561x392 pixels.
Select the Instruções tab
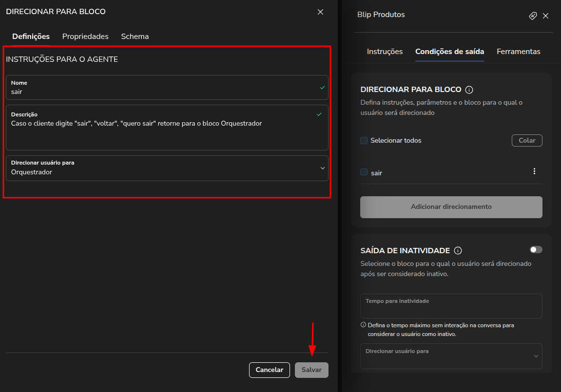(x=385, y=52)
